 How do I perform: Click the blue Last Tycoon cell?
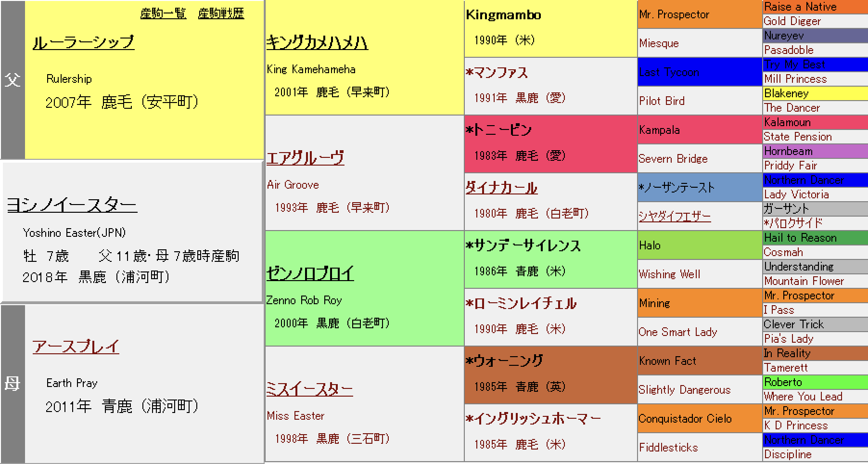700,72
